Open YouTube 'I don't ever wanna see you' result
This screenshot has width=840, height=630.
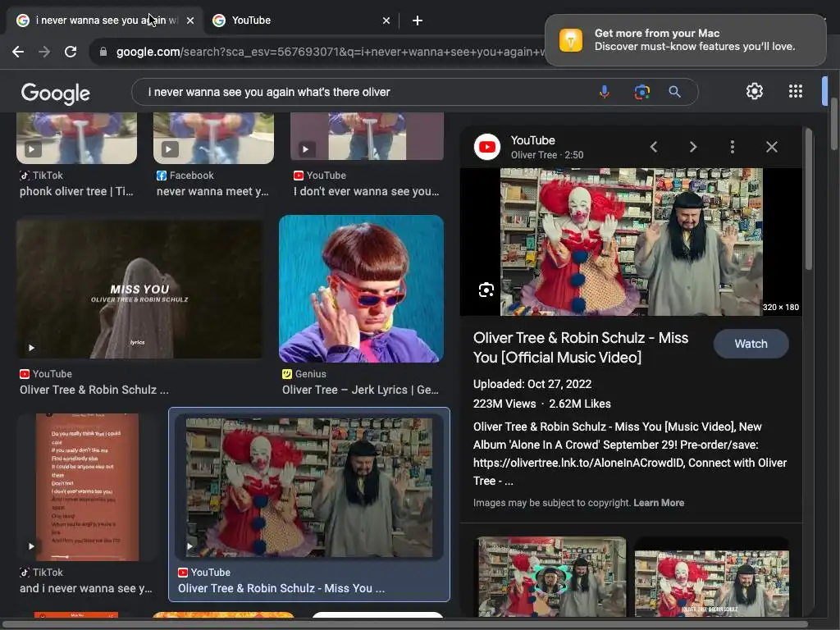367,191
